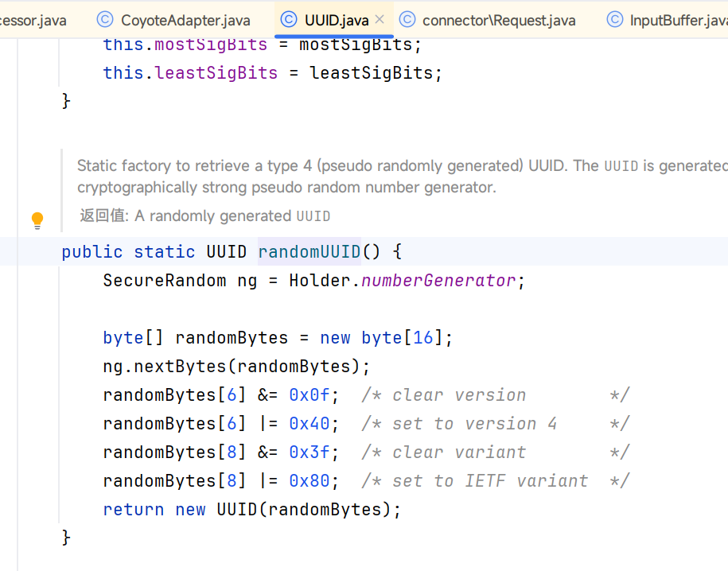The width and height of the screenshot is (728, 571).
Task: Close the UUID.java editor tab
Action: 380,20
